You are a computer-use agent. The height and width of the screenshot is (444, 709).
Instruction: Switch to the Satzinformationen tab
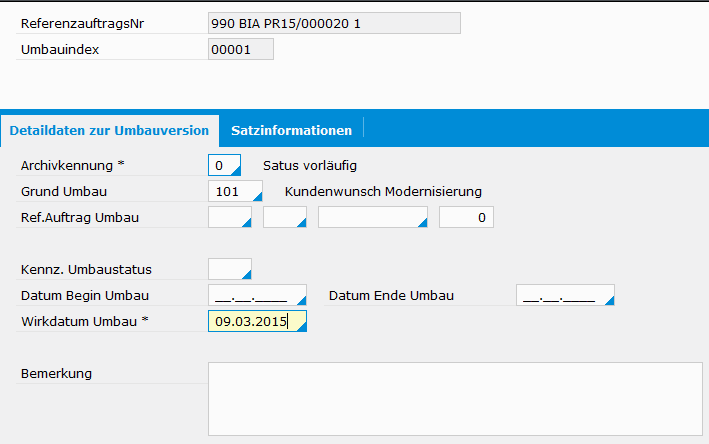pos(291,130)
